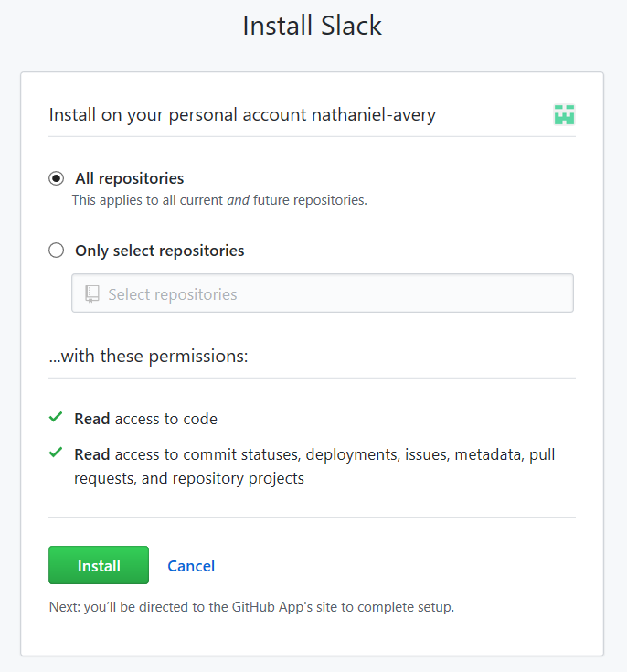Click the 'Next: you'll be directed' note

(x=251, y=607)
